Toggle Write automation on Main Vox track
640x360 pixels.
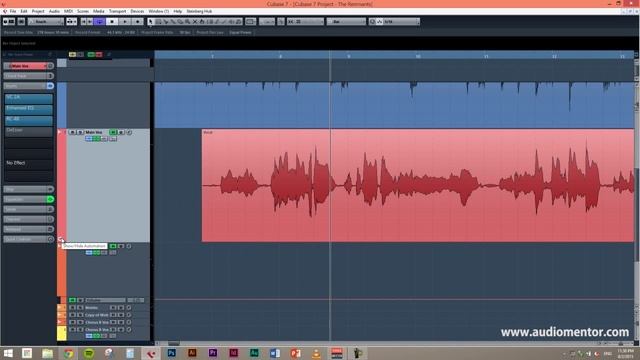121,132
